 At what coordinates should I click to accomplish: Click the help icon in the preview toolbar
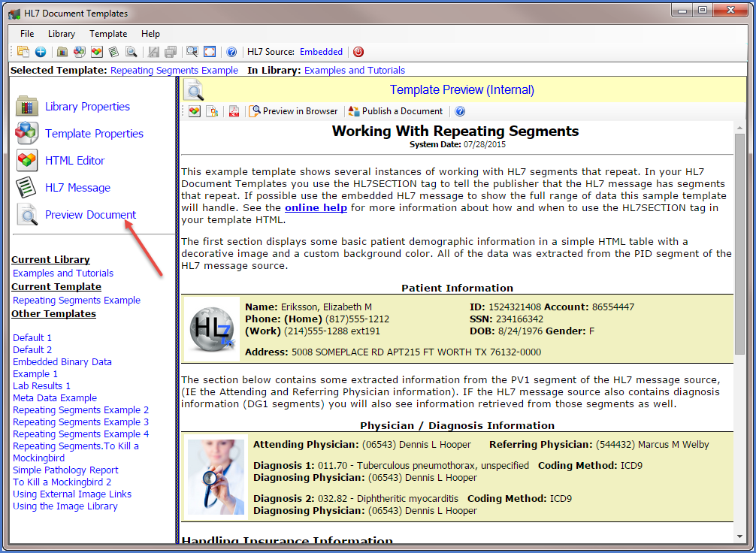[x=460, y=111]
